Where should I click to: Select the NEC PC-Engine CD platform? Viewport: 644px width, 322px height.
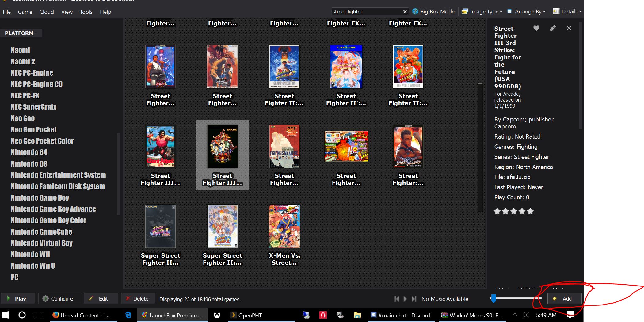pos(36,84)
